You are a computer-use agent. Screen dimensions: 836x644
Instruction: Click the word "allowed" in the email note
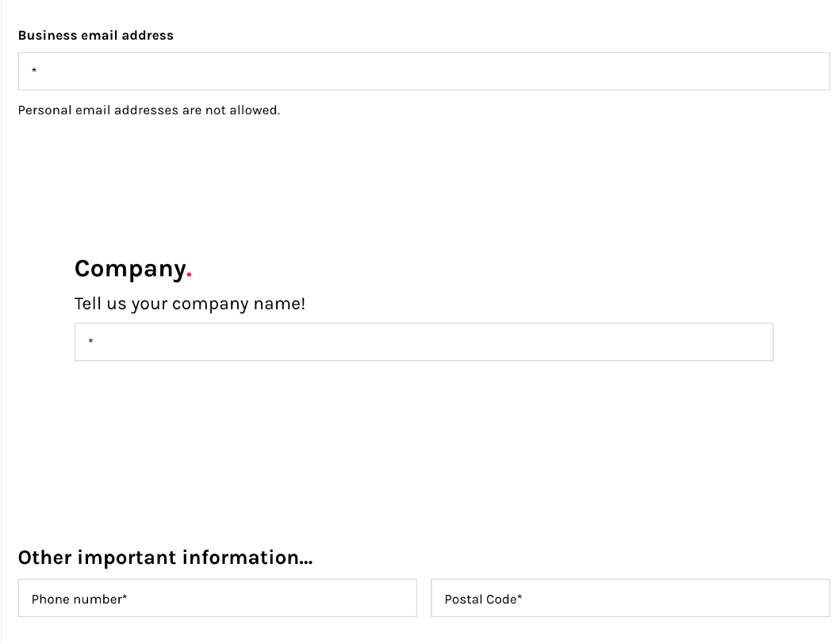point(254,110)
